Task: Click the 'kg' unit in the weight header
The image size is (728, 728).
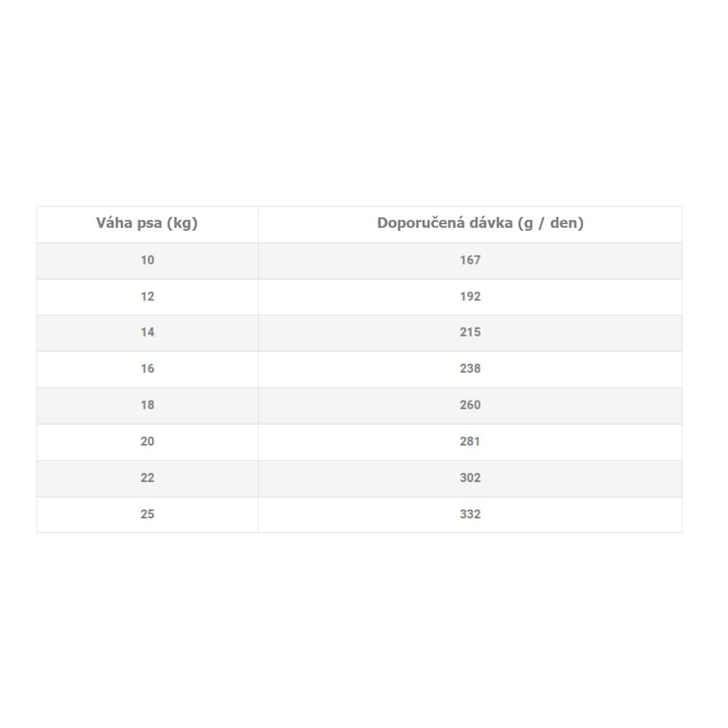Action: [183, 223]
